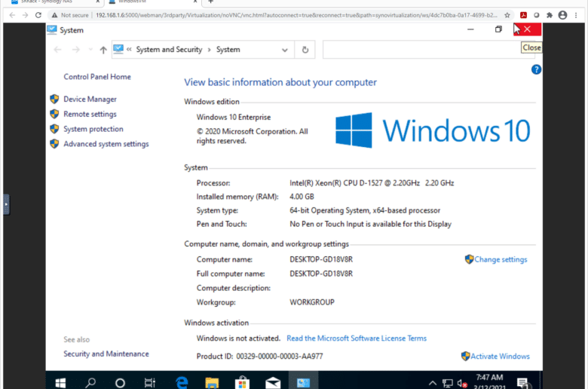Show hidden tray icons chevron
This screenshot has height=389, width=588.
pyautogui.click(x=433, y=383)
